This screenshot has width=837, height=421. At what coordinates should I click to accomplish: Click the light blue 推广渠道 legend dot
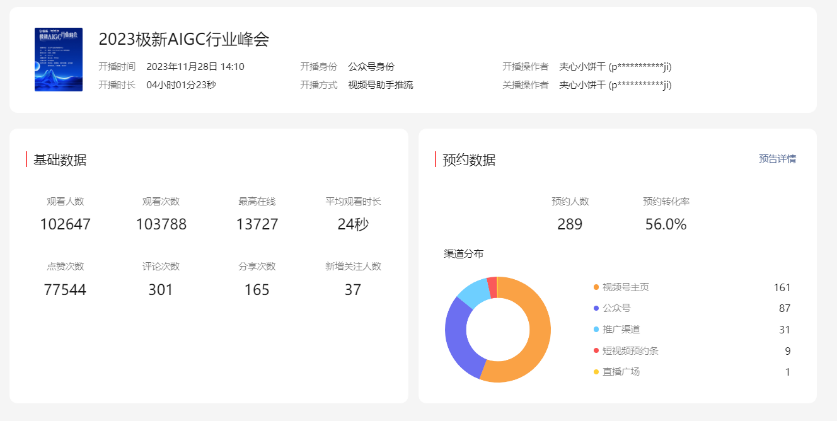tap(596, 330)
